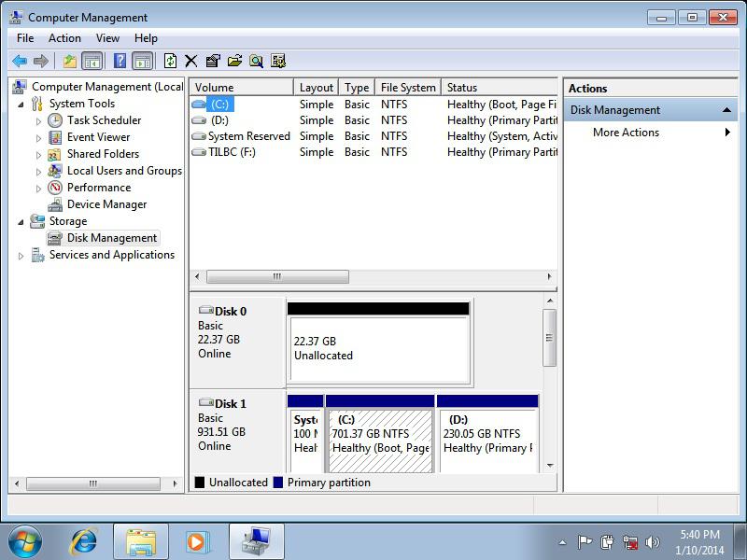Click the tree pane horizontal scrollbar thumb
The height and width of the screenshot is (560, 747).
(92, 483)
